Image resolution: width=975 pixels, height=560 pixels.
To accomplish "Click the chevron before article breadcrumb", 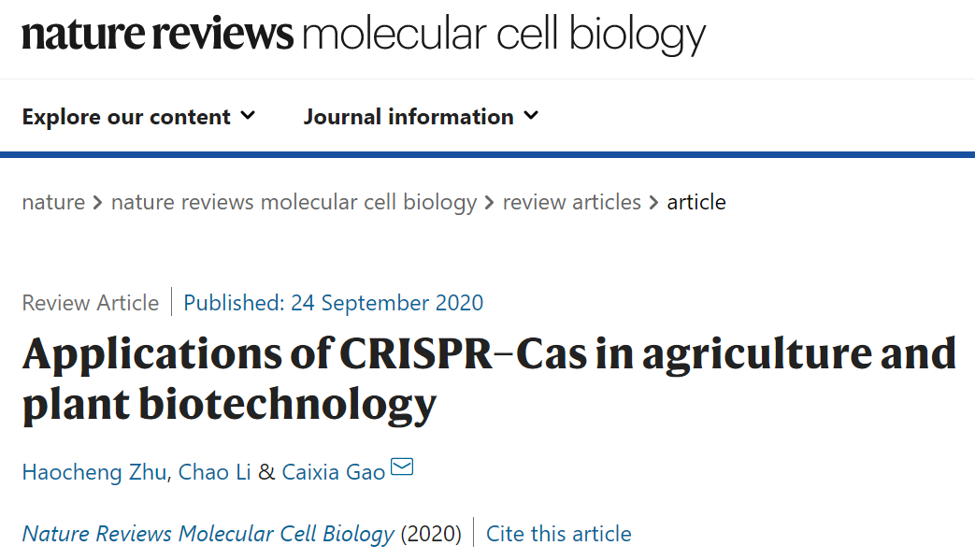I will click(x=653, y=203).
